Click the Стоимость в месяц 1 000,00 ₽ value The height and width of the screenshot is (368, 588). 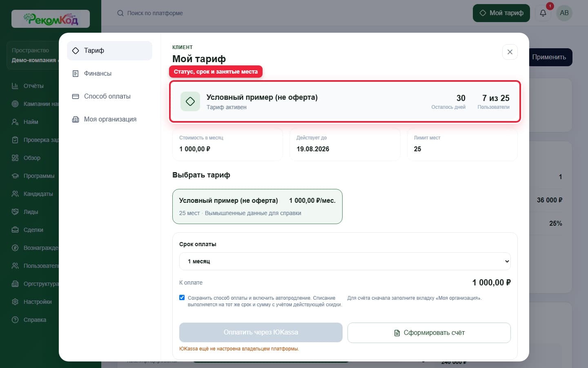pyautogui.click(x=195, y=149)
